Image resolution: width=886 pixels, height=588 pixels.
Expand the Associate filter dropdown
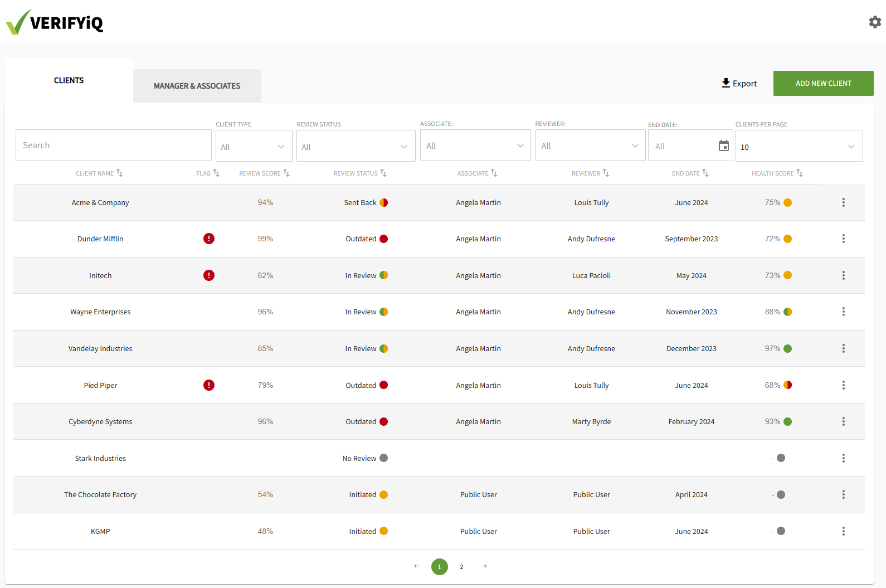pyautogui.click(x=475, y=145)
